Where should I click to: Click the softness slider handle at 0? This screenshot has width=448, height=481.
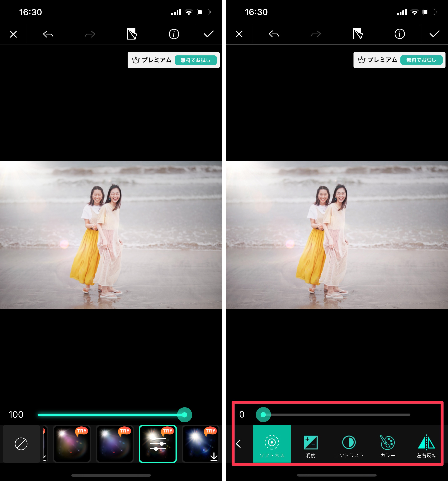pyautogui.click(x=263, y=415)
